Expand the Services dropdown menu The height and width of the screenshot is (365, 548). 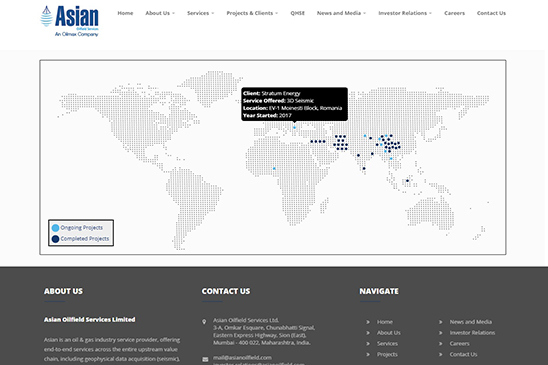click(x=201, y=13)
